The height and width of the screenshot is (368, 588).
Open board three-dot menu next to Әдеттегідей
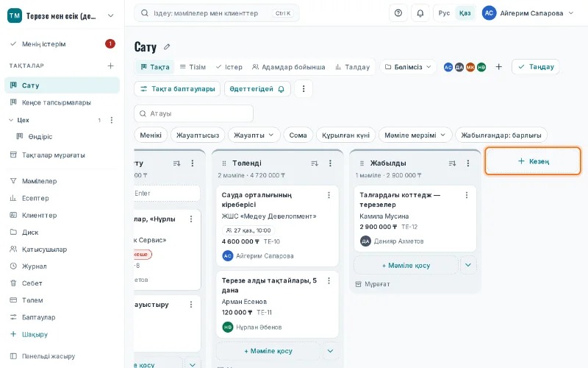304,89
